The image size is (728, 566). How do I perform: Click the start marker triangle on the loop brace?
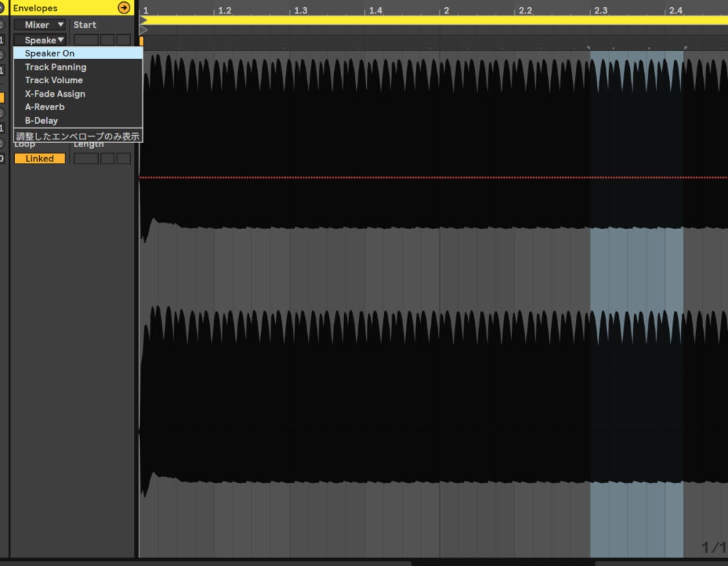[144, 21]
